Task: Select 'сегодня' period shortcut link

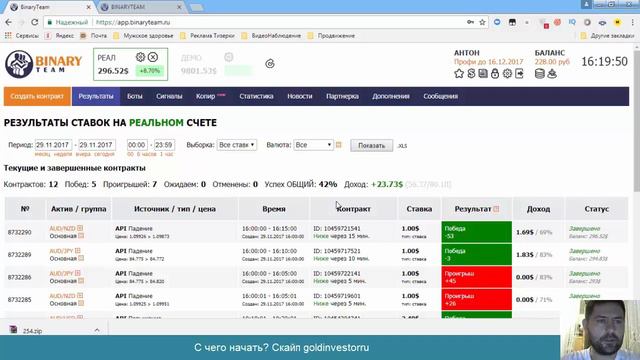Action: 104,154
